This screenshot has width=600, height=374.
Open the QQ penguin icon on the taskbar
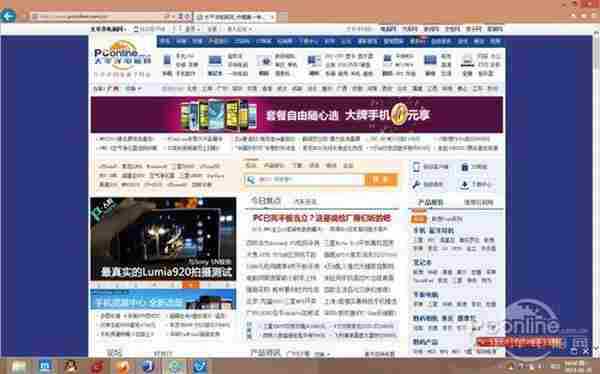pyautogui.click(x=71, y=367)
